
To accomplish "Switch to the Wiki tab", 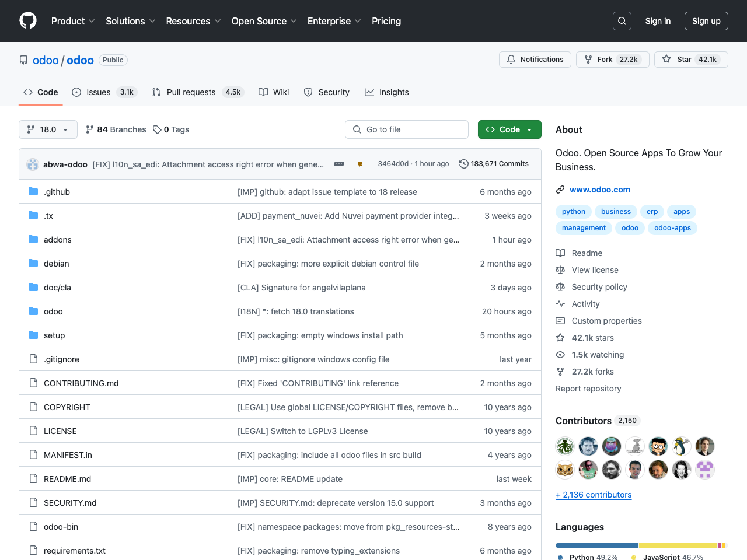I will [274, 92].
